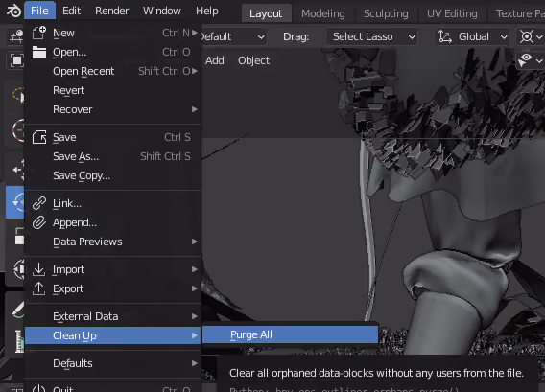This screenshot has height=392, width=545.
Task: Expand the Import submenu
Action: [x=113, y=269]
